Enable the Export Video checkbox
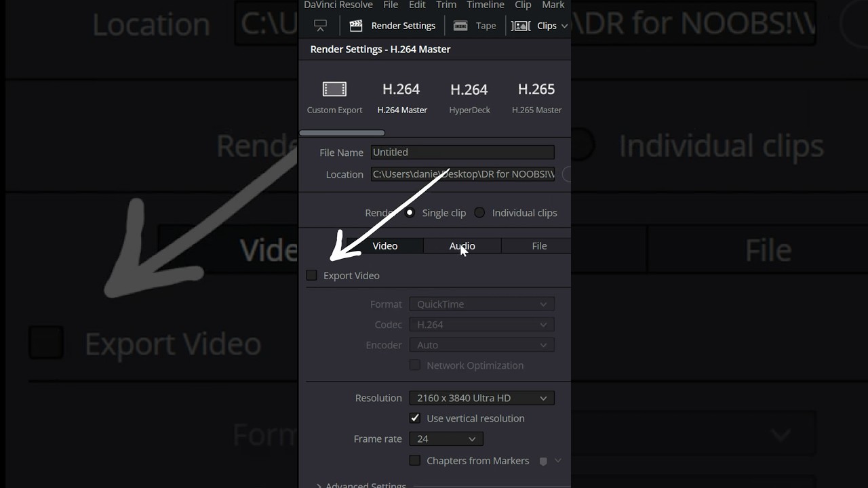The height and width of the screenshot is (488, 868). [312, 275]
